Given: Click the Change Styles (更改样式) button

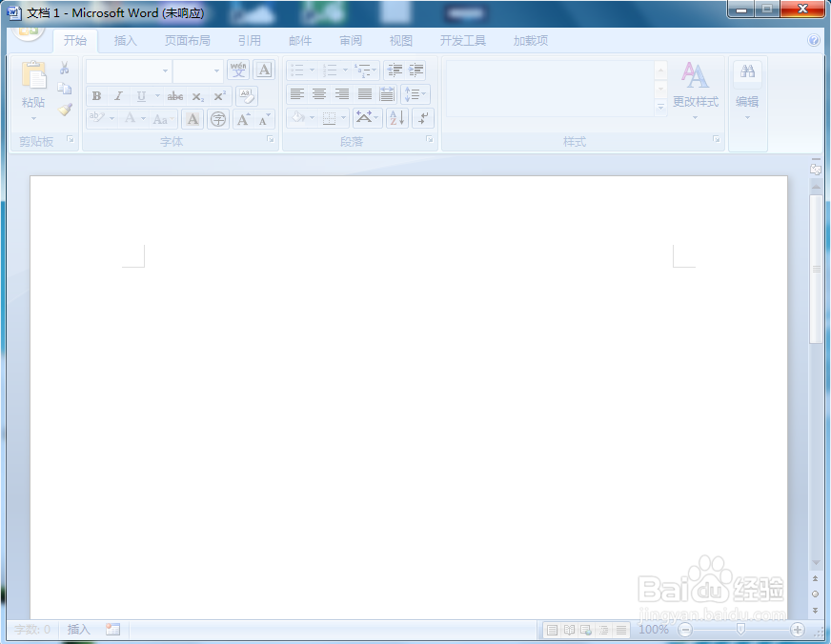Looking at the screenshot, I should [696, 91].
